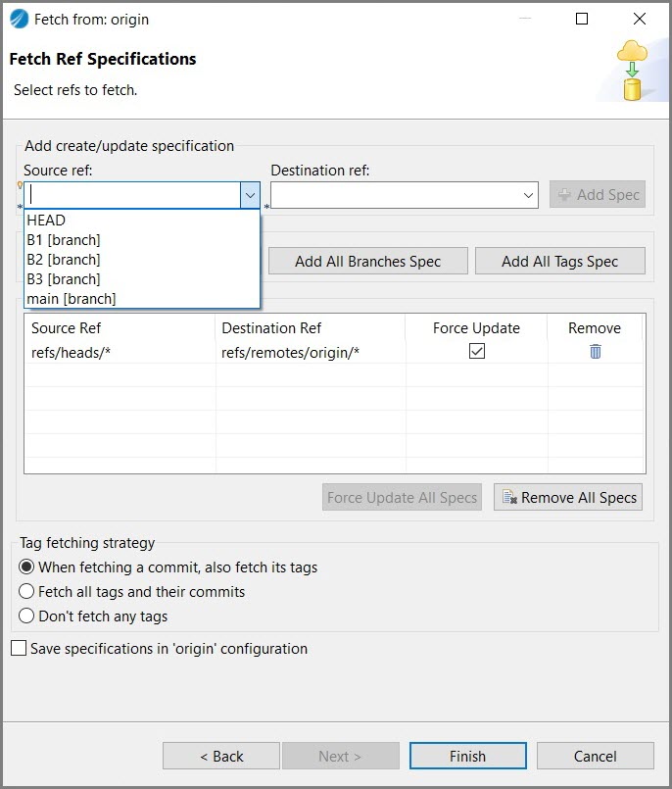Click the trash icon to remove refs/heads/* spec

[595, 352]
